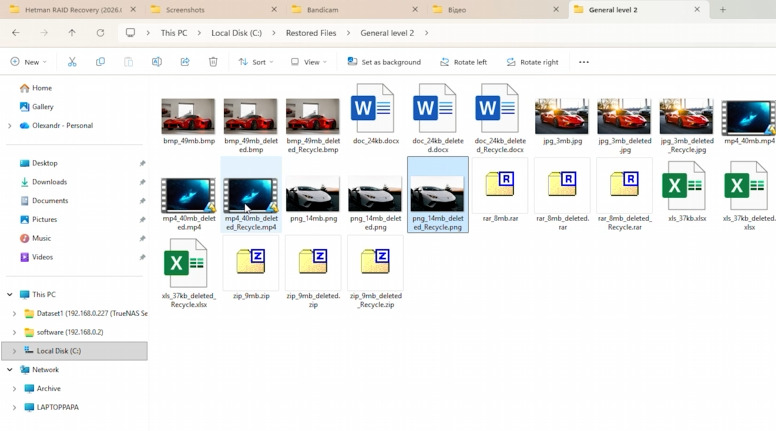Click This PC in address breadcrumb

[174, 33]
